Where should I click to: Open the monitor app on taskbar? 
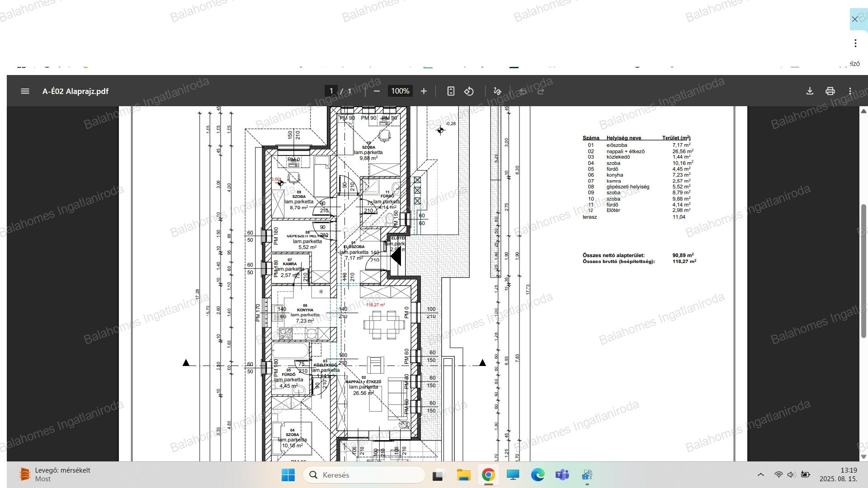point(513,475)
